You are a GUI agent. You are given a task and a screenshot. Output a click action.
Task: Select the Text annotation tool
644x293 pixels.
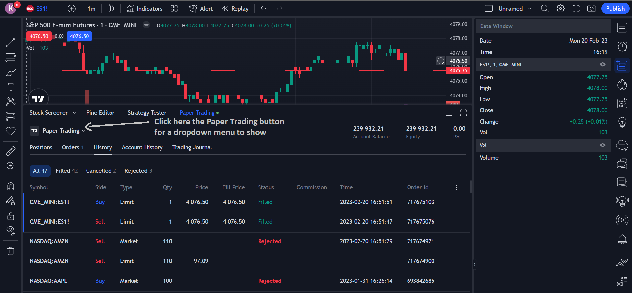(x=11, y=87)
